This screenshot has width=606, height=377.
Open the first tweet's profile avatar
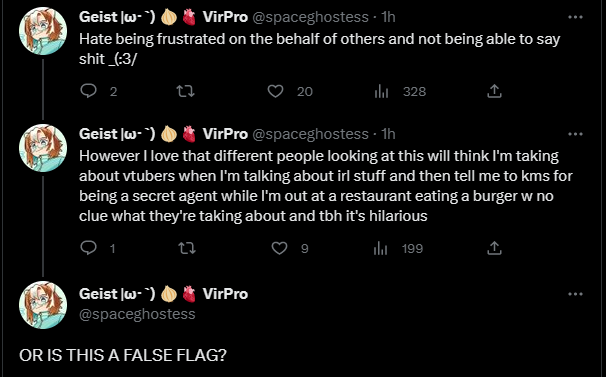43,31
